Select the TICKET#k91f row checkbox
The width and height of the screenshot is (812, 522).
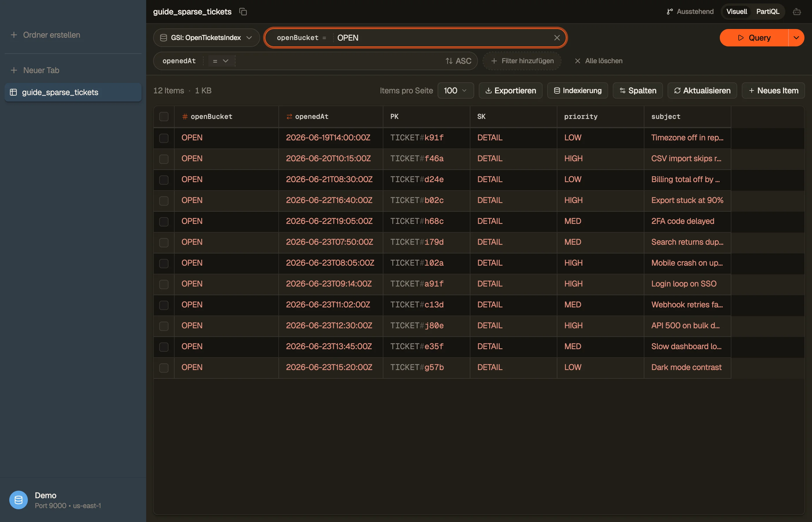164,138
